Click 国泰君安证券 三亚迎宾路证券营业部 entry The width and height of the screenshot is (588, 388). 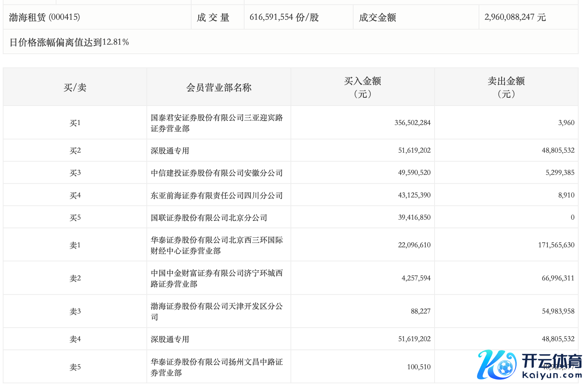(217, 123)
